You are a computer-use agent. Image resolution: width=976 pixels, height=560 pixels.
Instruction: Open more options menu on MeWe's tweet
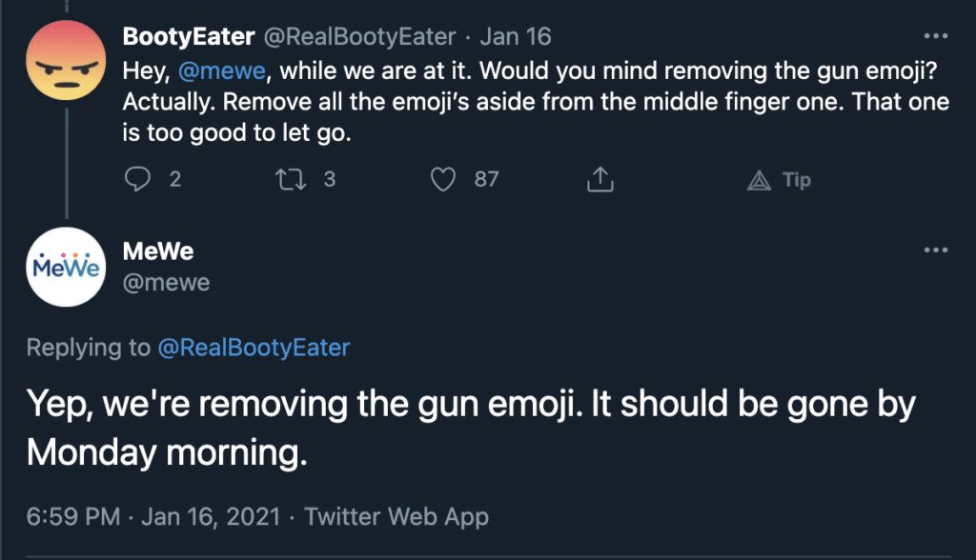(936, 250)
